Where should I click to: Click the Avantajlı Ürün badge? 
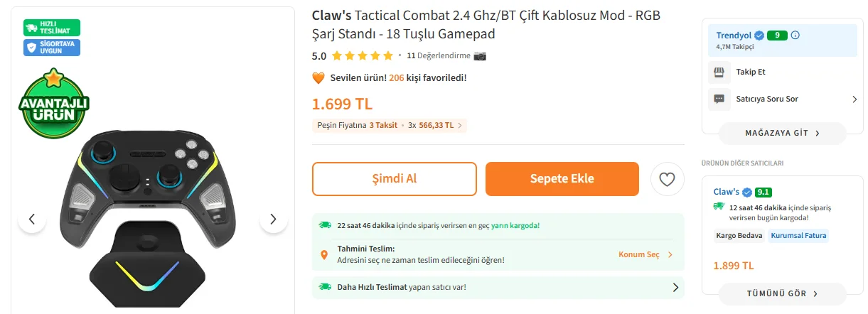coord(53,104)
